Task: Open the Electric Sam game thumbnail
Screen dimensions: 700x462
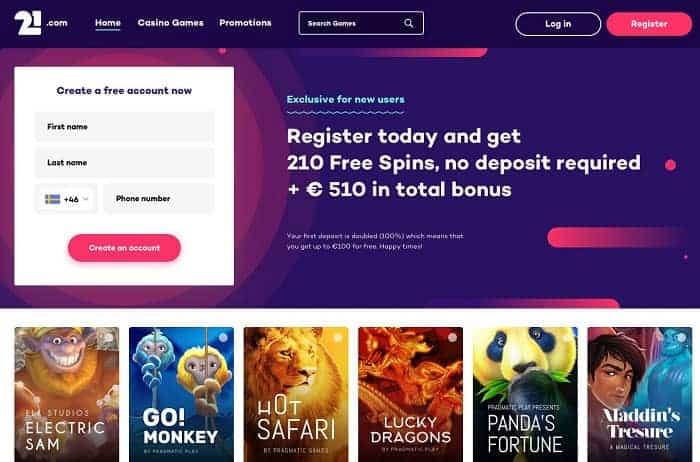Action: coord(67,395)
